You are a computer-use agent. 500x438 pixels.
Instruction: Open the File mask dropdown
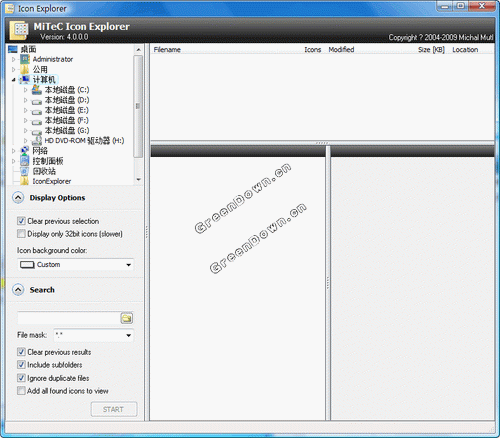click(128, 335)
